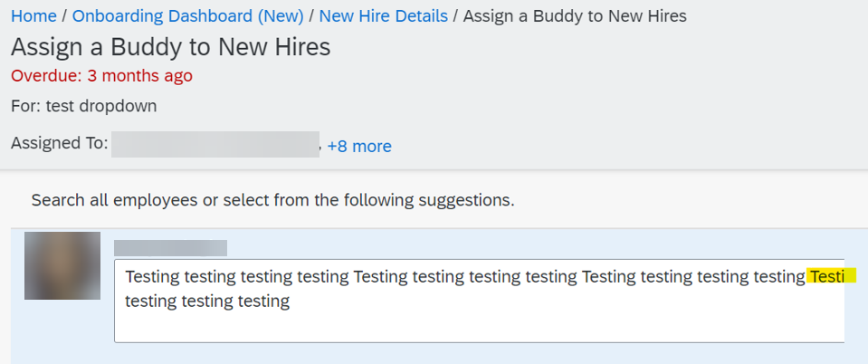Click the Assign a Buddy to New Hires heading
The width and height of the screenshot is (868, 364).
[x=170, y=47]
